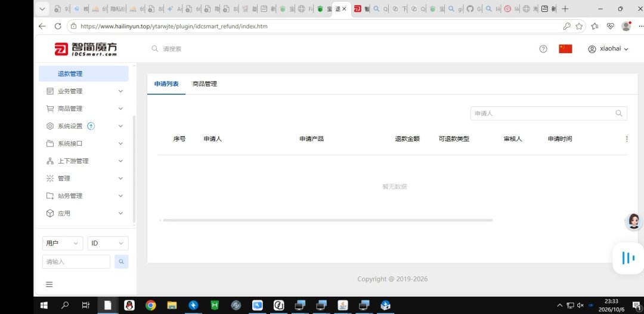The height and width of the screenshot is (314, 644).
Task: Click the volume muted tray icon
Action: click(580, 306)
